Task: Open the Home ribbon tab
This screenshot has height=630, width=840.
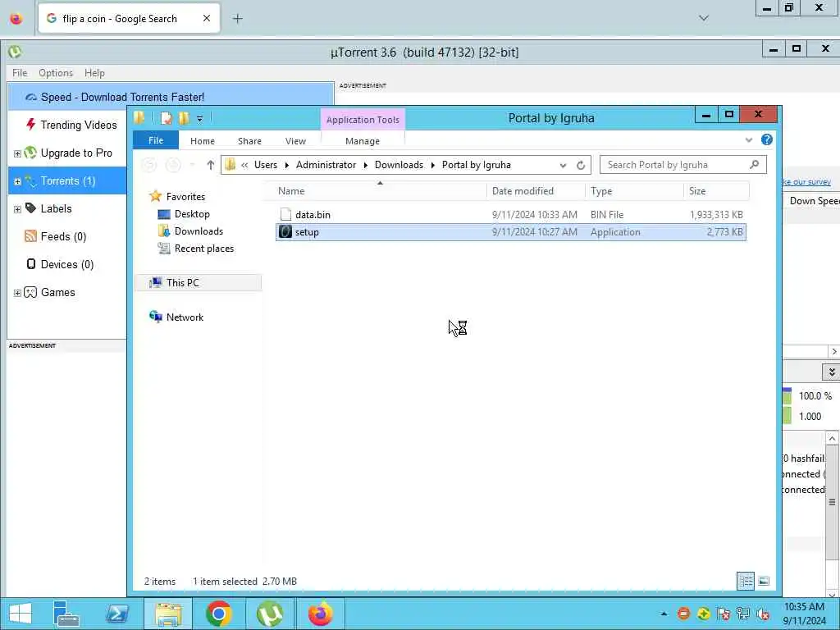Action: click(203, 141)
